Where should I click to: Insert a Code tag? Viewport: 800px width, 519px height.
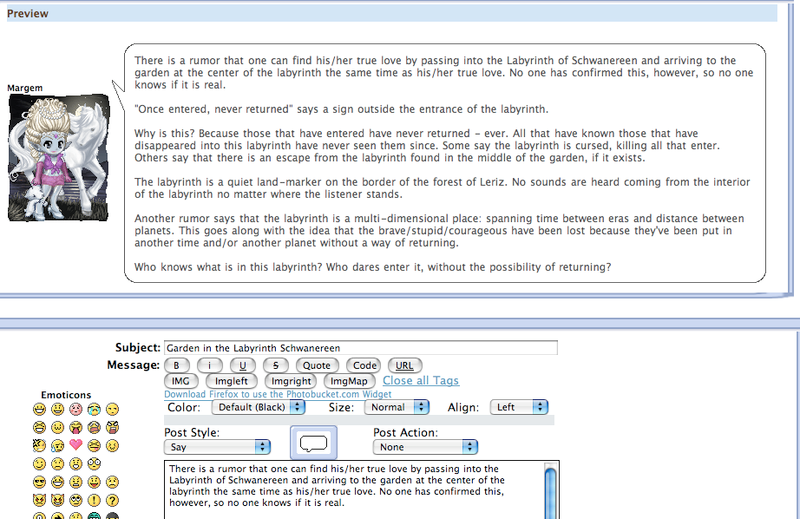[364, 365]
